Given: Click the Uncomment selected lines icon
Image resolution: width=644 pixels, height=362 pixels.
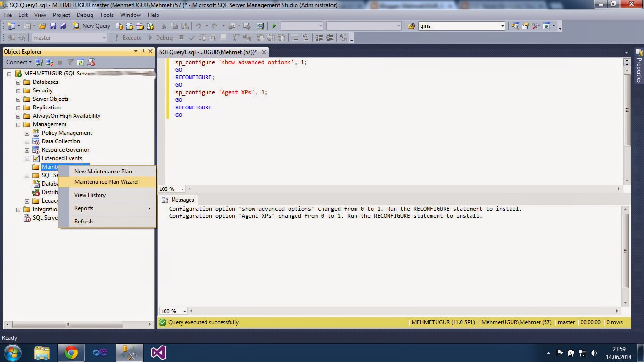Looking at the screenshot, I should pos(305,38).
